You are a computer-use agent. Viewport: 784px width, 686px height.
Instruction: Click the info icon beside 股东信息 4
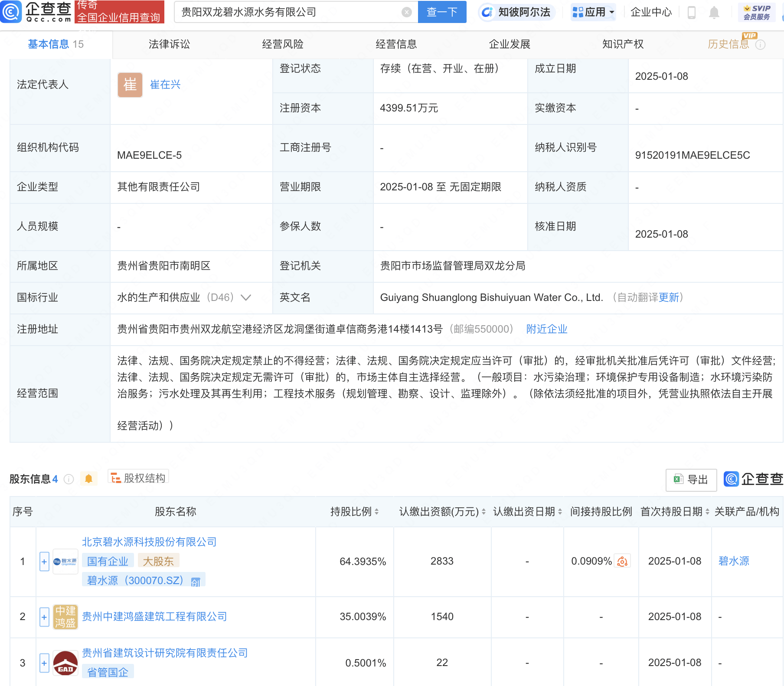[x=69, y=479]
